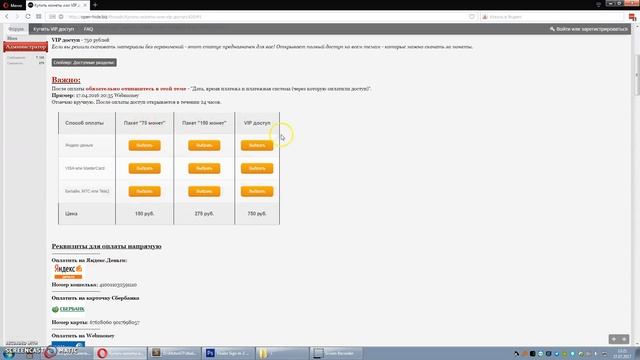Screen dimensions: 640x360
Task: Reload the current page
Action: pyautogui.click(x=28, y=17)
